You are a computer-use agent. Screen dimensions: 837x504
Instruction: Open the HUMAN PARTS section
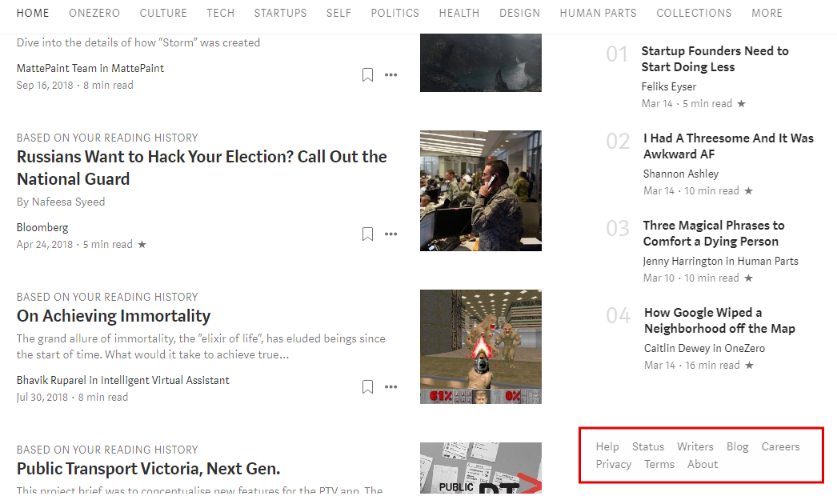coord(598,13)
